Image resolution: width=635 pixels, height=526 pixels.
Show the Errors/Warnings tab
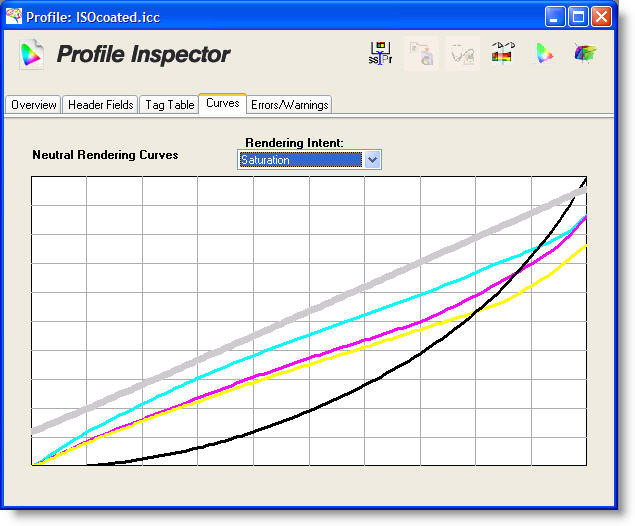pos(289,105)
